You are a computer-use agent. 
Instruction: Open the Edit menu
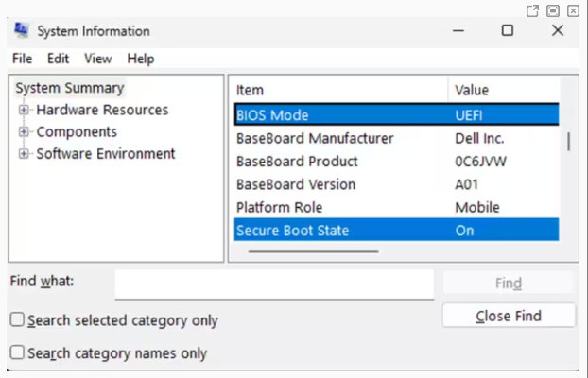pos(58,59)
